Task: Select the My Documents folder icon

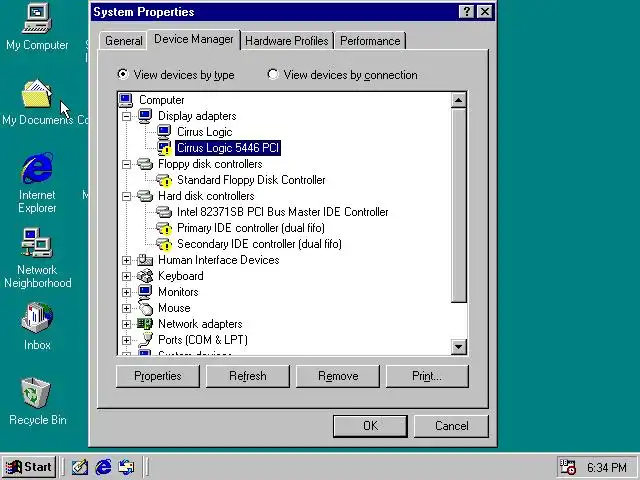Action: (x=37, y=93)
